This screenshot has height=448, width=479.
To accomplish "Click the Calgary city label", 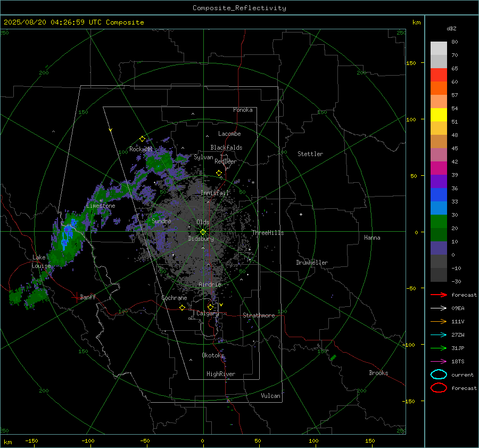I will point(208,313).
